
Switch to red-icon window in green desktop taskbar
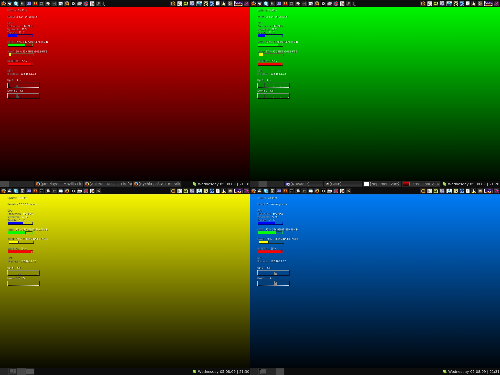click(421, 184)
